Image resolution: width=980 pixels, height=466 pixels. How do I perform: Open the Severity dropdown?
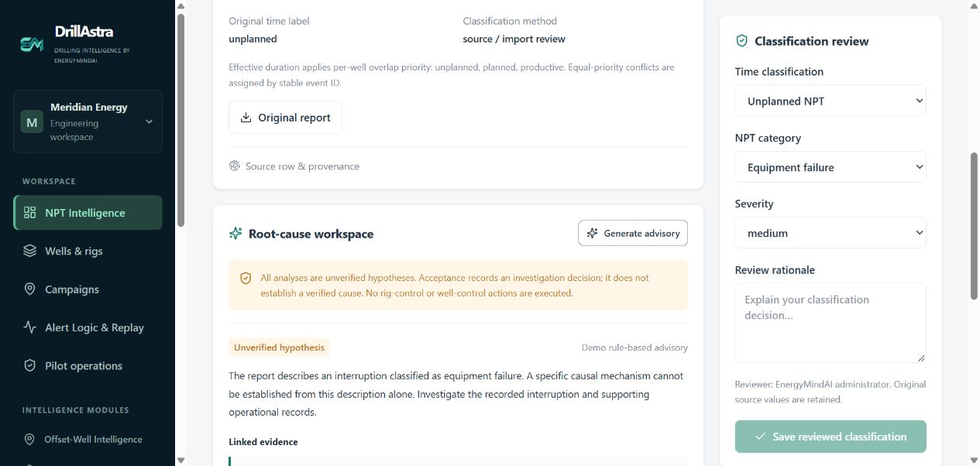[830, 233]
